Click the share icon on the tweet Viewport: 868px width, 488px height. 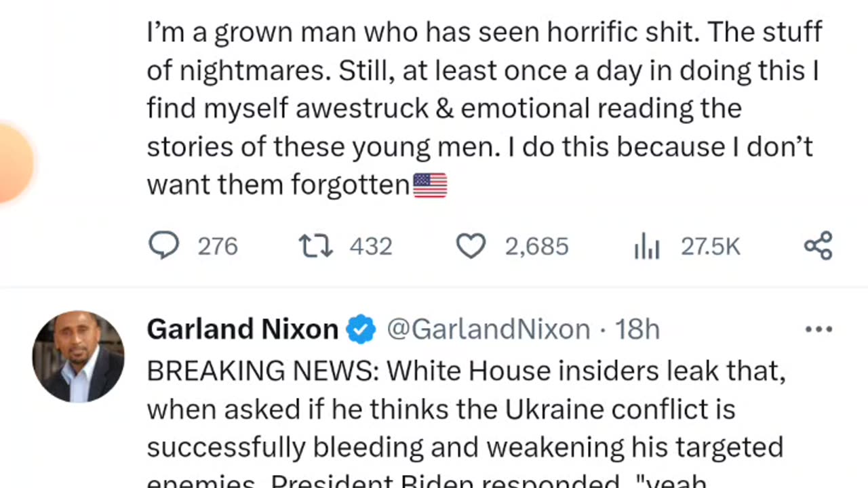click(818, 245)
